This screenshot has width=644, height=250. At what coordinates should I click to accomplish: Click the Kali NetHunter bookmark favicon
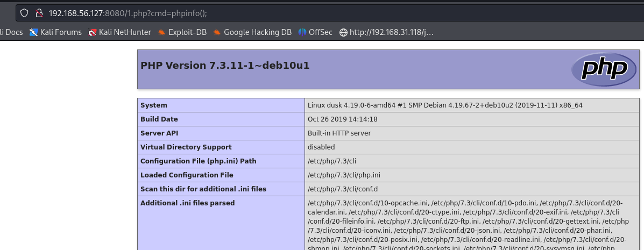[x=93, y=32]
